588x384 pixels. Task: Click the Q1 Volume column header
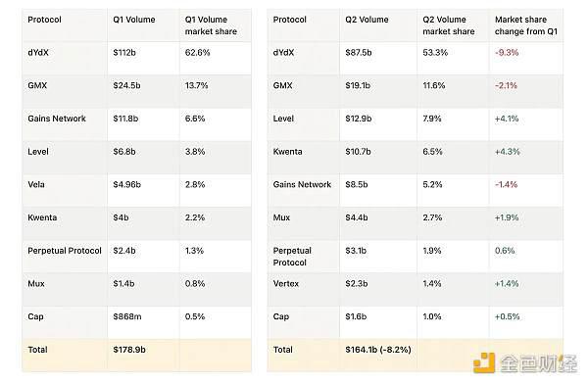coord(134,20)
